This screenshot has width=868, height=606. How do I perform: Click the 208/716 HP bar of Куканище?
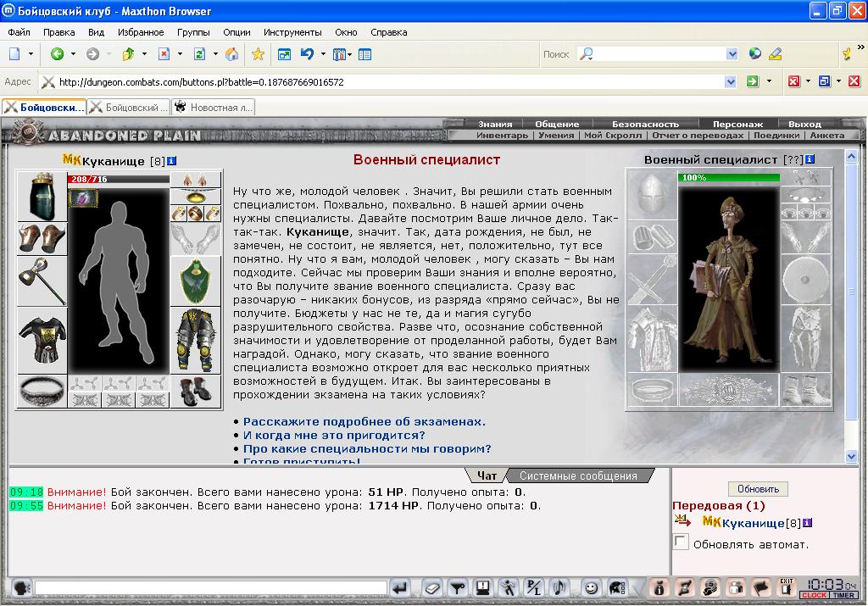click(x=119, y=179)
